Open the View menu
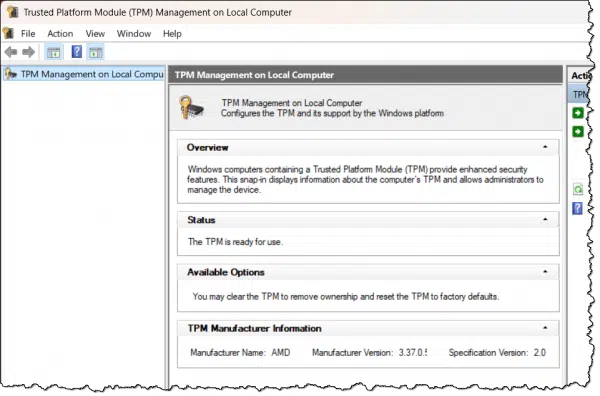600x396 pixels. click(95, 34)
